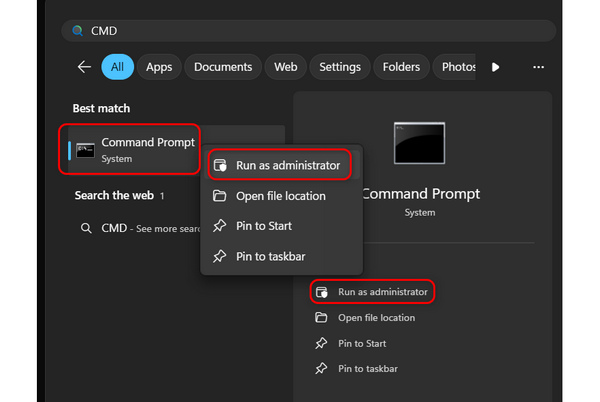
Task: Click the Command Prompt icon under Best match
Action: [x=87, y=150]
